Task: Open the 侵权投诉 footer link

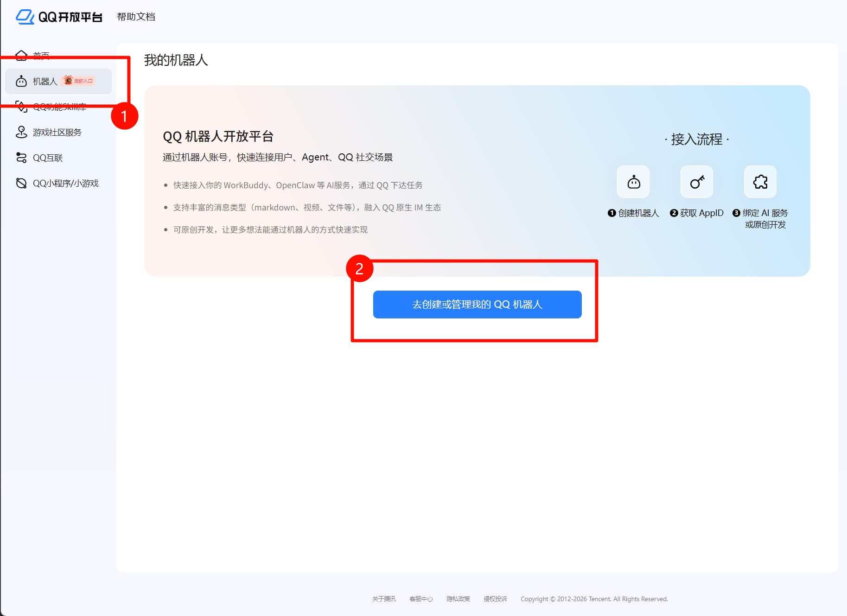Action: tap(495, 599)
